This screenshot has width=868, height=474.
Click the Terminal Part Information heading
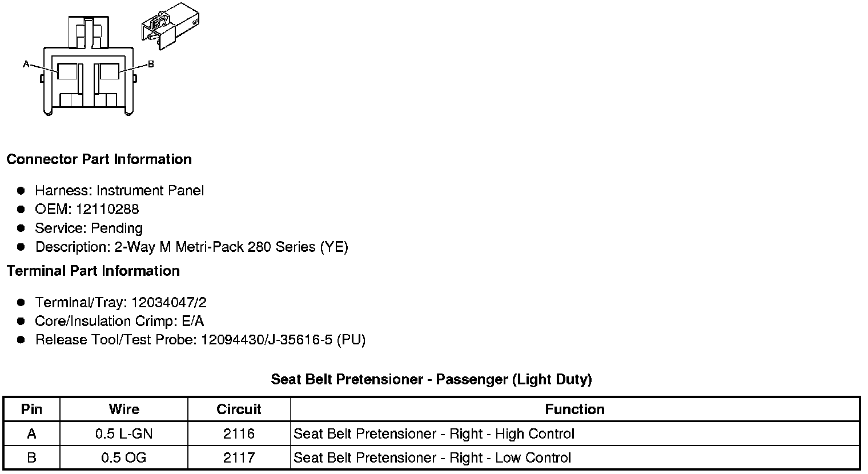click(x=93, y=271)
